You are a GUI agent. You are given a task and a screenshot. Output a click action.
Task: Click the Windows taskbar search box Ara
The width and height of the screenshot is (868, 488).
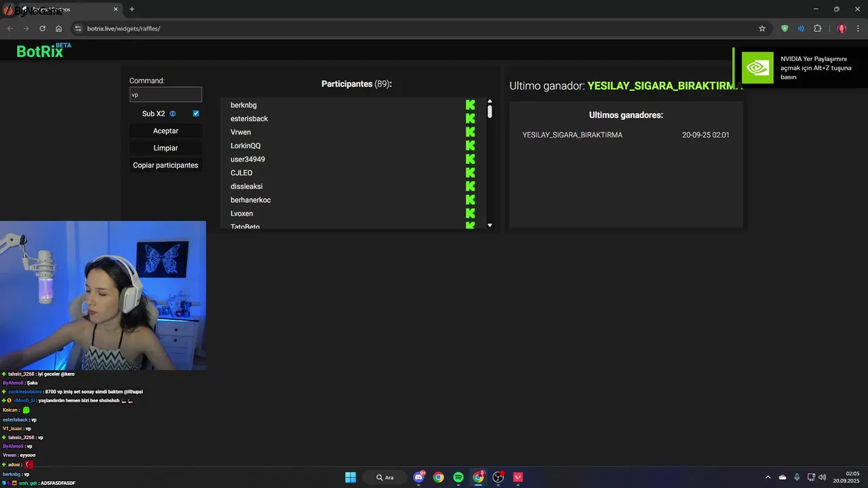384,477
